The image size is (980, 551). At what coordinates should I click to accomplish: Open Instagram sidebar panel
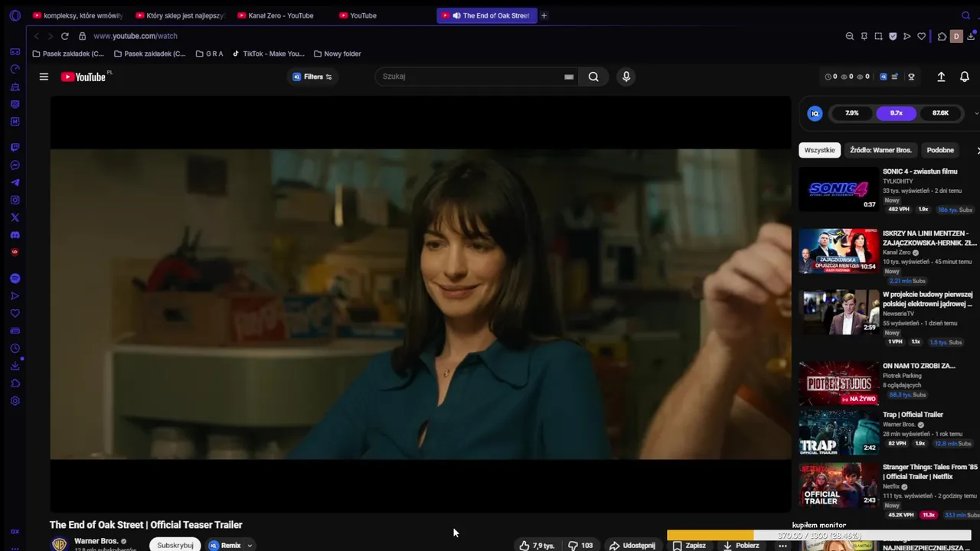[15, 200]
